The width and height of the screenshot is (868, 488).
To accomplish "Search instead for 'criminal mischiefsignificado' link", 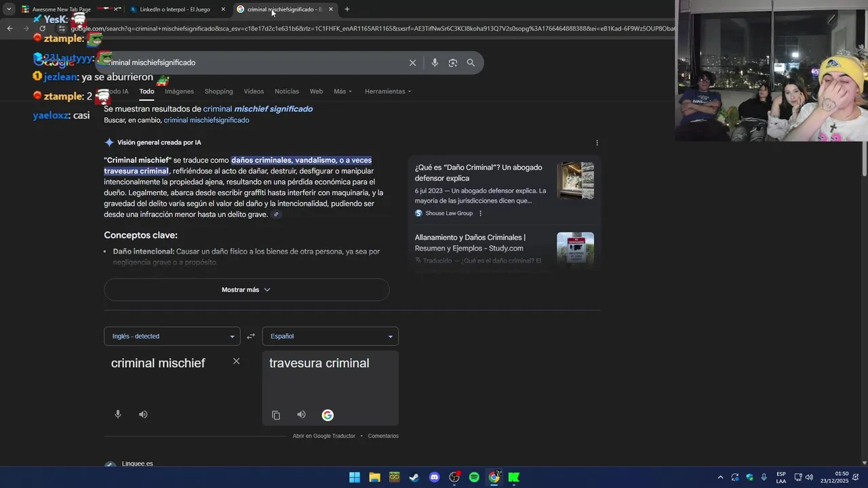I will tap(206, 120).
